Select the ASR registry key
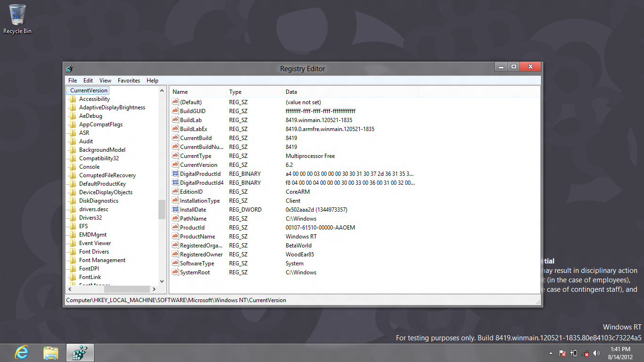644x362 pixels. 84,133
